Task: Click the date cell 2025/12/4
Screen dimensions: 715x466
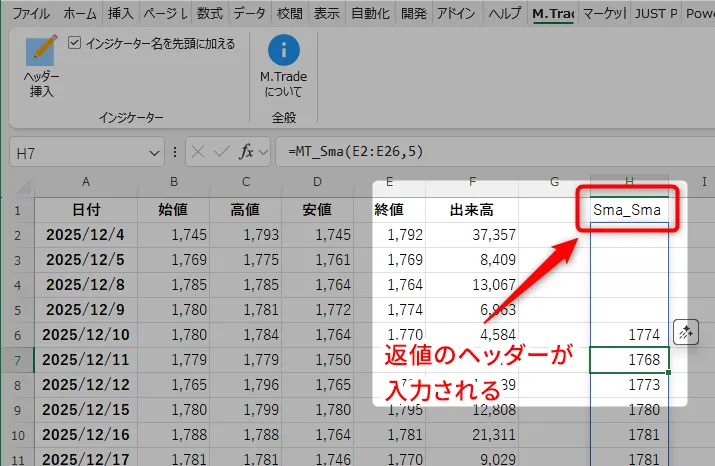Action: pos(86,235)
